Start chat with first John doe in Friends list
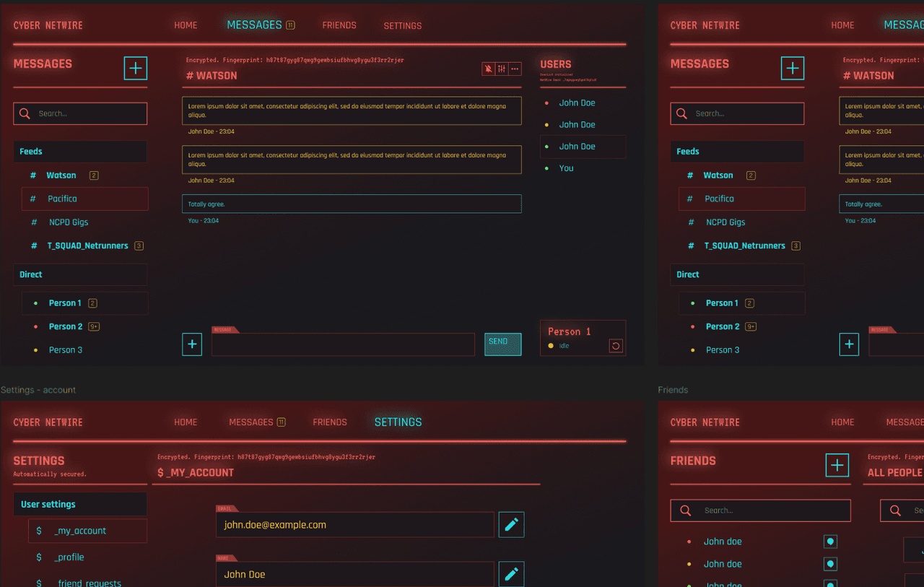924x587 pixels. (x=830, y=542)
